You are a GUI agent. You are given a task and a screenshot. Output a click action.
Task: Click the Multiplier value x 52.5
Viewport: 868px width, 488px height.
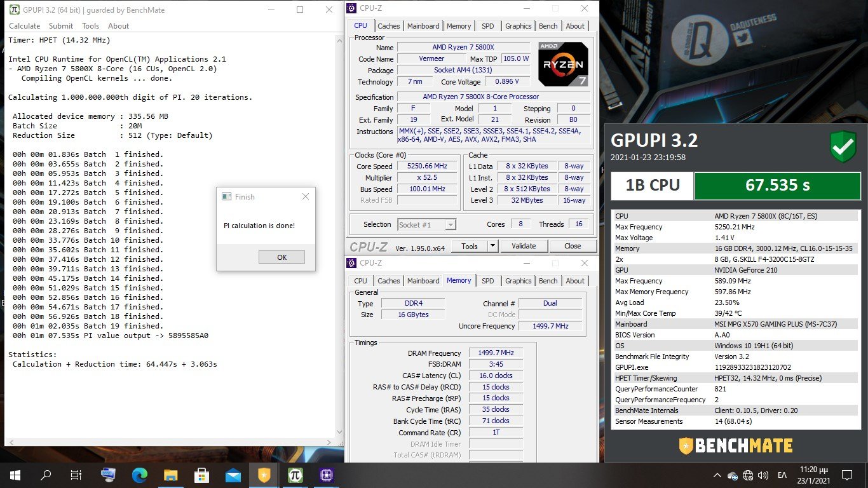click(426, 178)
